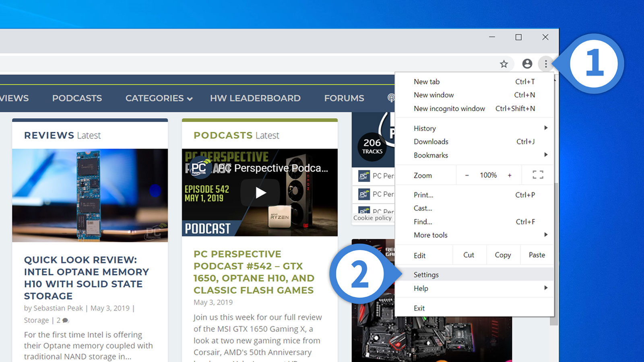Go to FORUMS in the navigation bar
Image resolution: width=644 pixels, height=362 pixels.
(x=344, y=98)
